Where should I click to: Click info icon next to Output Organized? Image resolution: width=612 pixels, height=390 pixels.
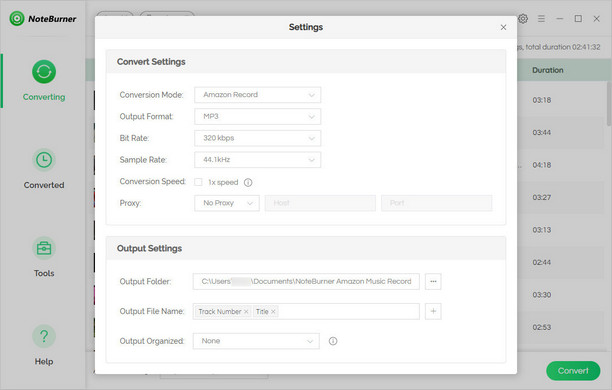tap(333, 341)
